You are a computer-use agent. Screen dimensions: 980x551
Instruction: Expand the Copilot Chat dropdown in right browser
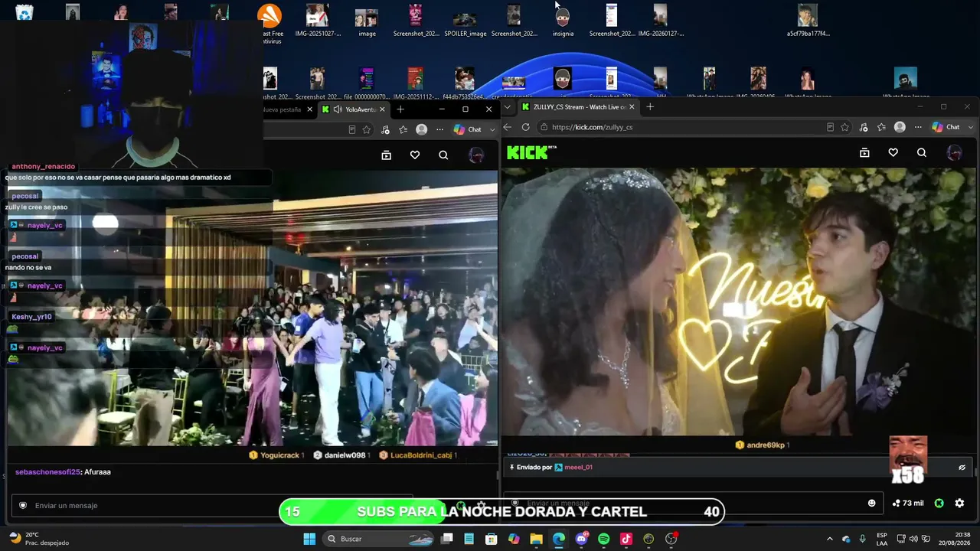[x=971, y=127]
